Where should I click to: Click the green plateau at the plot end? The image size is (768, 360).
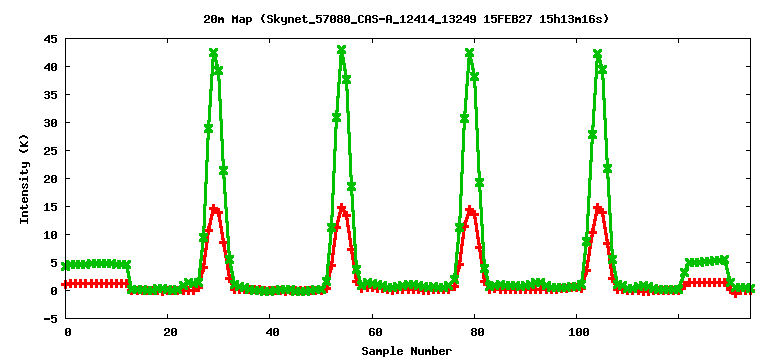(x=705, y=261)
